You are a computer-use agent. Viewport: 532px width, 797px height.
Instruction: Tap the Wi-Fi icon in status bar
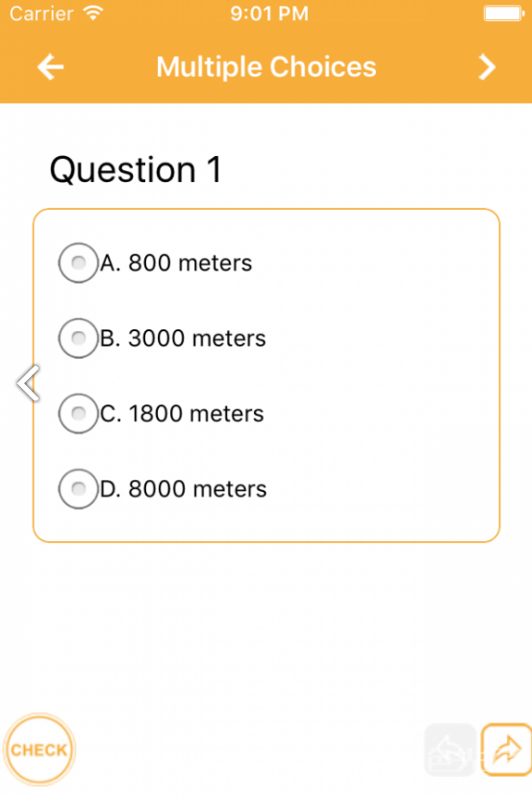point(93,13)
